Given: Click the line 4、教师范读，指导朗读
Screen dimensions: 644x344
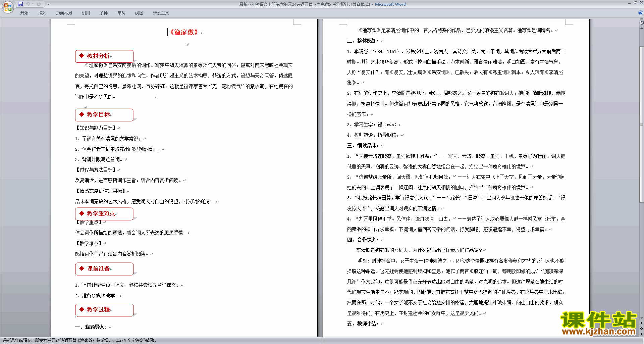Looking at the screenshot, I should click(374, 135).
